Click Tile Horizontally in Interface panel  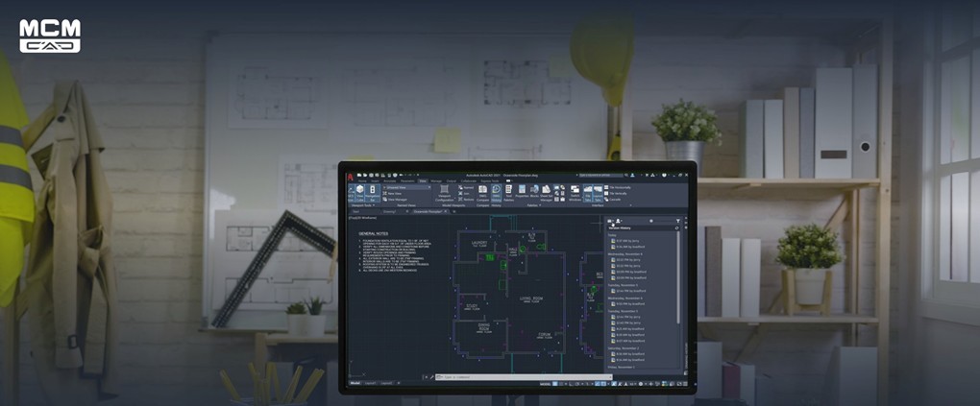(622, 188)
